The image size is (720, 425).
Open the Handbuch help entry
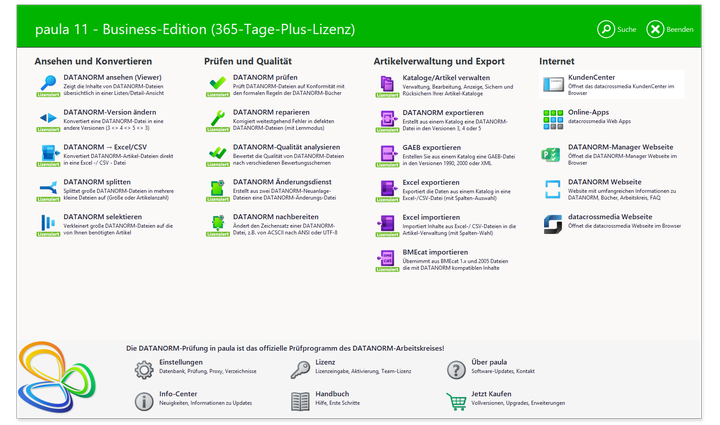tap(326, 400)
